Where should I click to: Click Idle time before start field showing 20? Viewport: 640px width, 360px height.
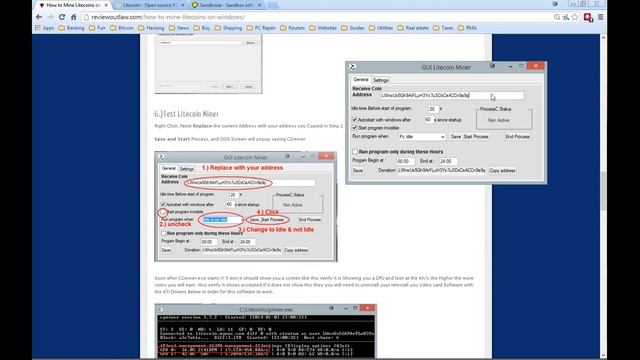click(433, 109)
